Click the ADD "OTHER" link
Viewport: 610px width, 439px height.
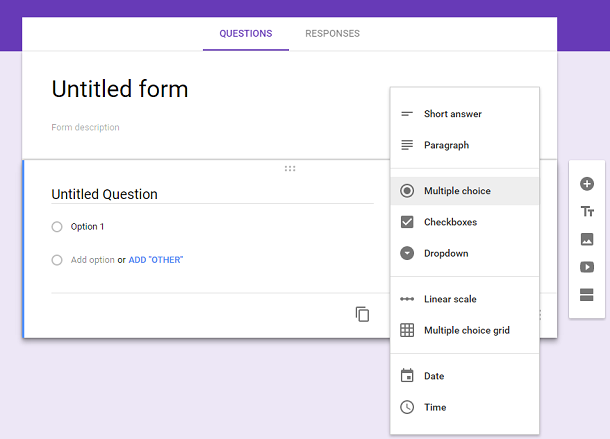(x=156, y=260)
